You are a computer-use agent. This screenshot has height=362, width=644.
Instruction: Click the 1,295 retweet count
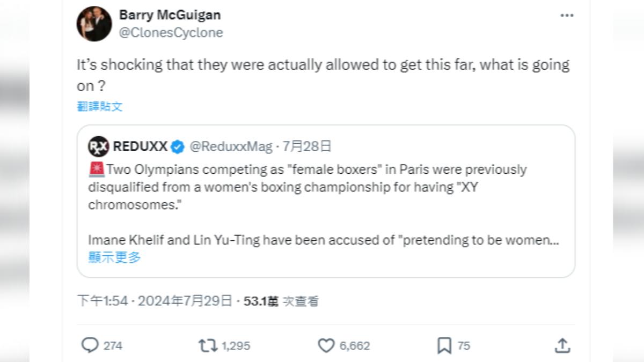pos(236,346)
